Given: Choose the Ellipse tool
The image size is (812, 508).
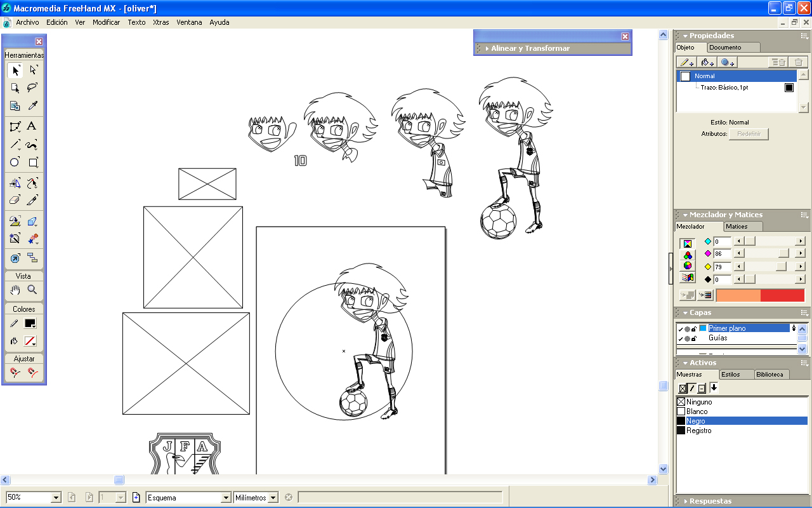Looking at the screenshot, I should (15, 162).
